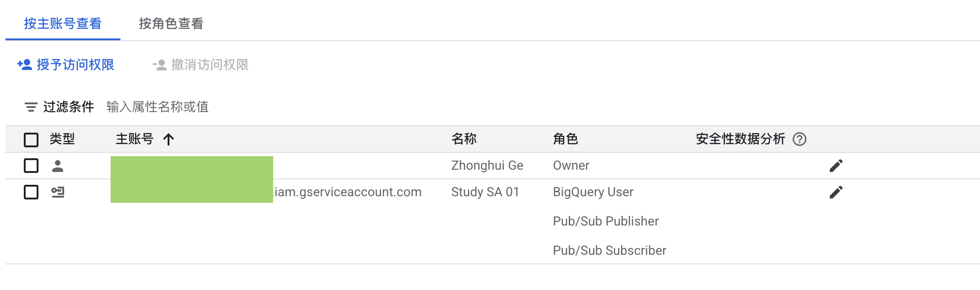Open the 按角色查看 tab

click(171, 24)
